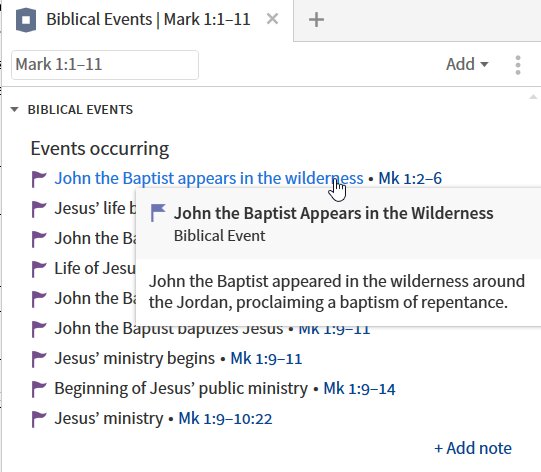Click flag icon beside Jesus' ministry Mk 1:9–10:22

point(39,419)
